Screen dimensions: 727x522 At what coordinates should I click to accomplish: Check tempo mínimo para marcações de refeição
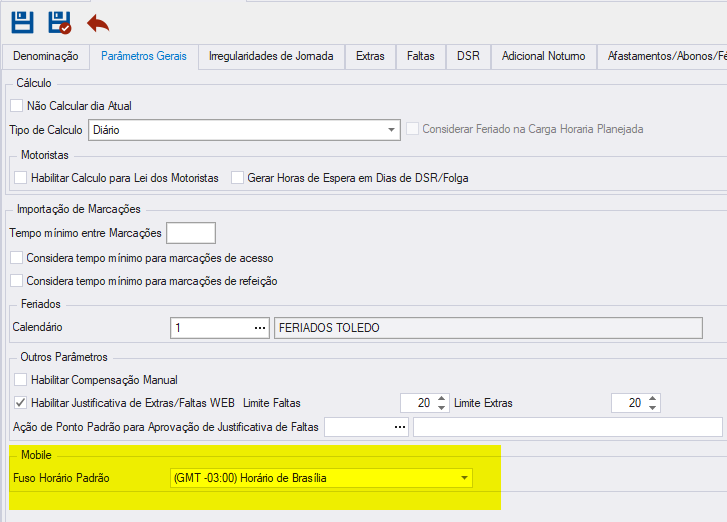point(17,280)
